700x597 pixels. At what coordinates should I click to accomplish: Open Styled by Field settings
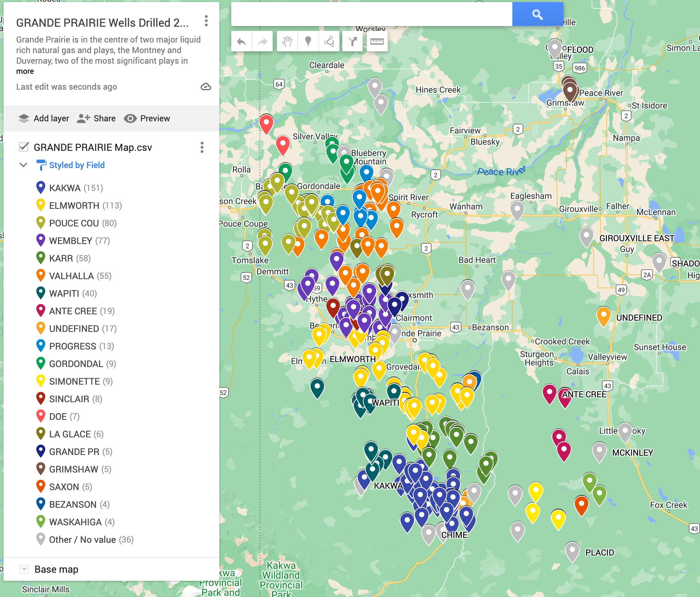point(77,165)
